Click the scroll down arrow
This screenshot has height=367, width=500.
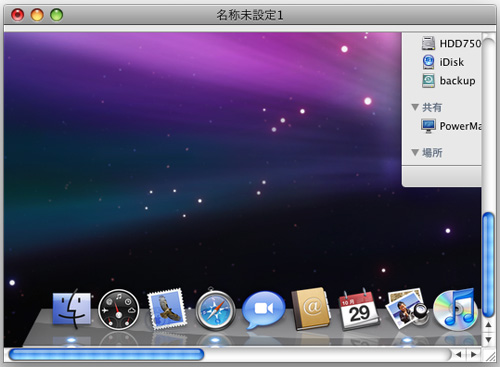click(488, 340)
